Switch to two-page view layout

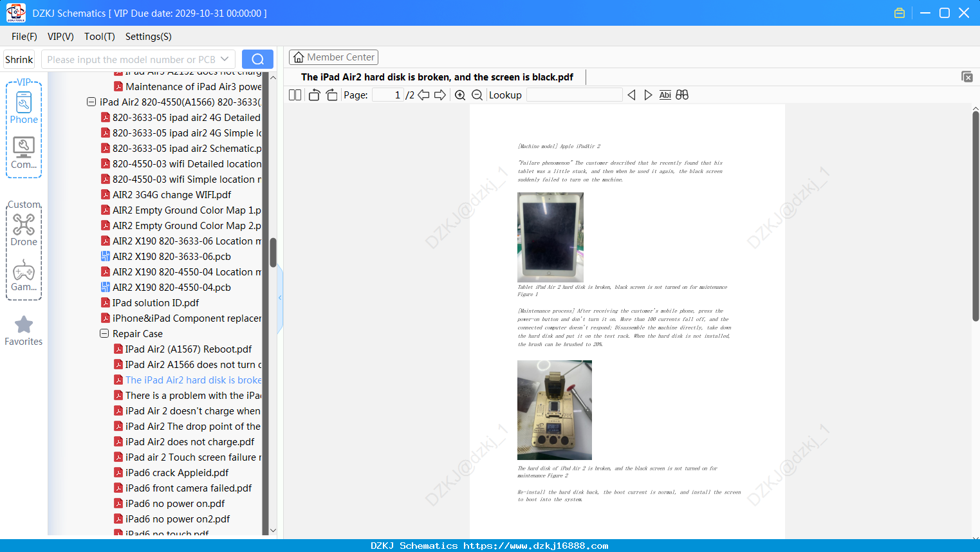[x=295, y=95]
